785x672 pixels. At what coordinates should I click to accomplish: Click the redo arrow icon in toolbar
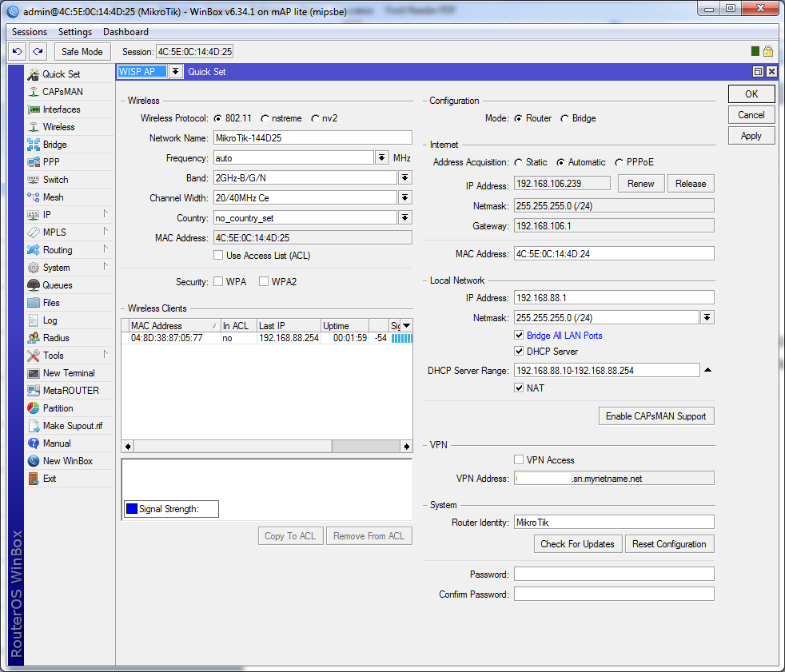click(38, 52)
